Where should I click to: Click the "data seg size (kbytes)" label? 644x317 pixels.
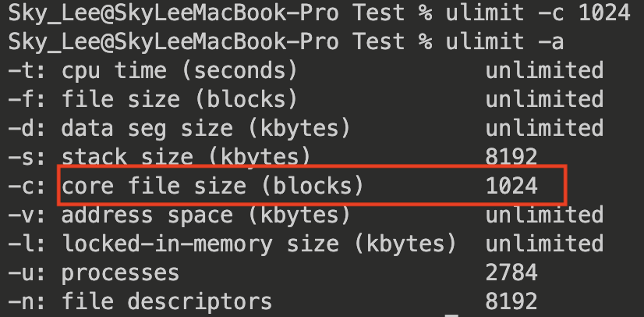coord(206,127)
